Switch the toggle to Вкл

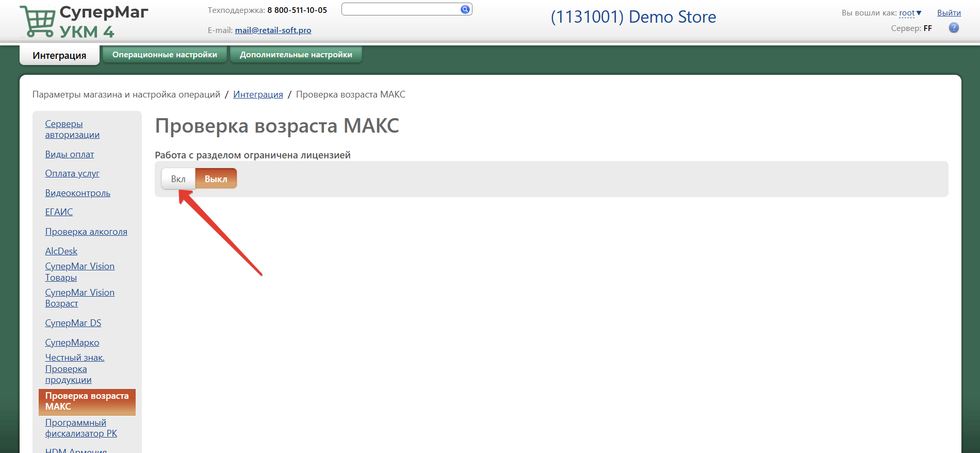pyautogui.click(x=178, y=179)
